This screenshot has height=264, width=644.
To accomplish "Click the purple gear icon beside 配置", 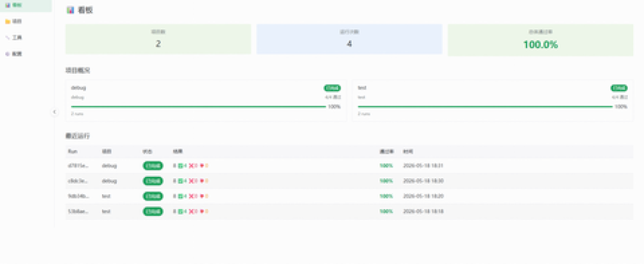I will pos(7,54).
